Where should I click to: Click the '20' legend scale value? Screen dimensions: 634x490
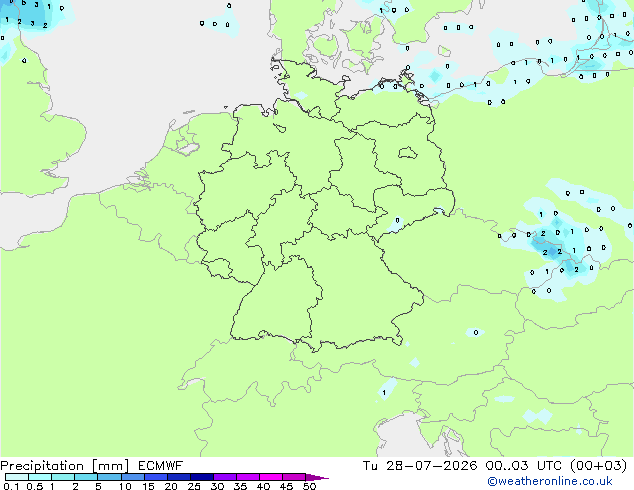click(171, 486)
